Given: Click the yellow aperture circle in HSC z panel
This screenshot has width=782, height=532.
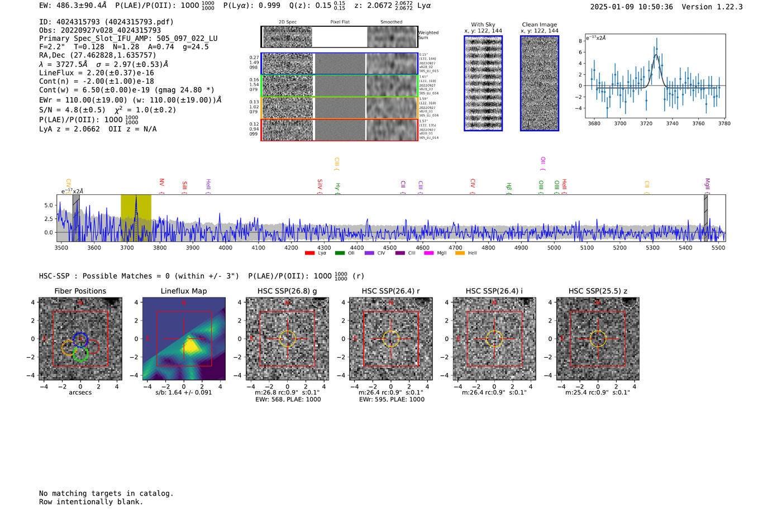Looking at the screenshot, I should (598, 339).
